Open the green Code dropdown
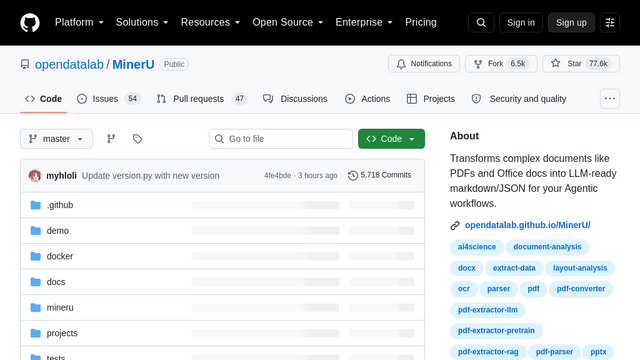This screenshot has width=640, height=360. tap(391, 139)
